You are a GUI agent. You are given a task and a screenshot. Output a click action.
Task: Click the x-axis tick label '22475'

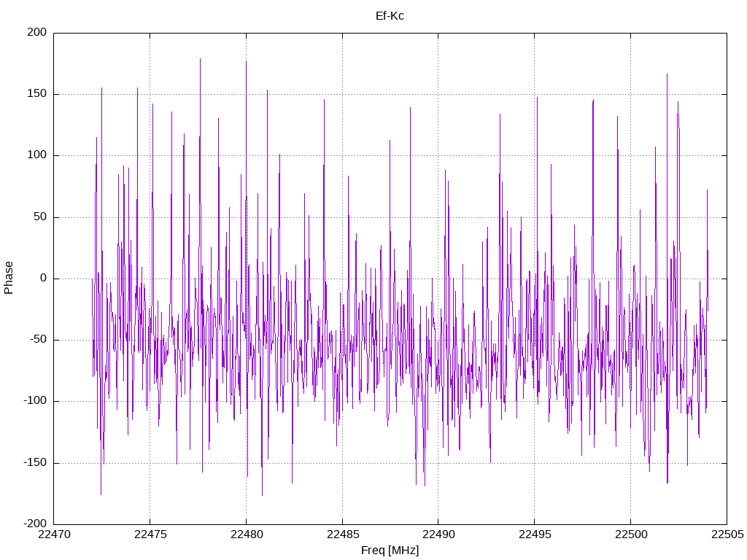pyautogui.click(x=150, y=534)
